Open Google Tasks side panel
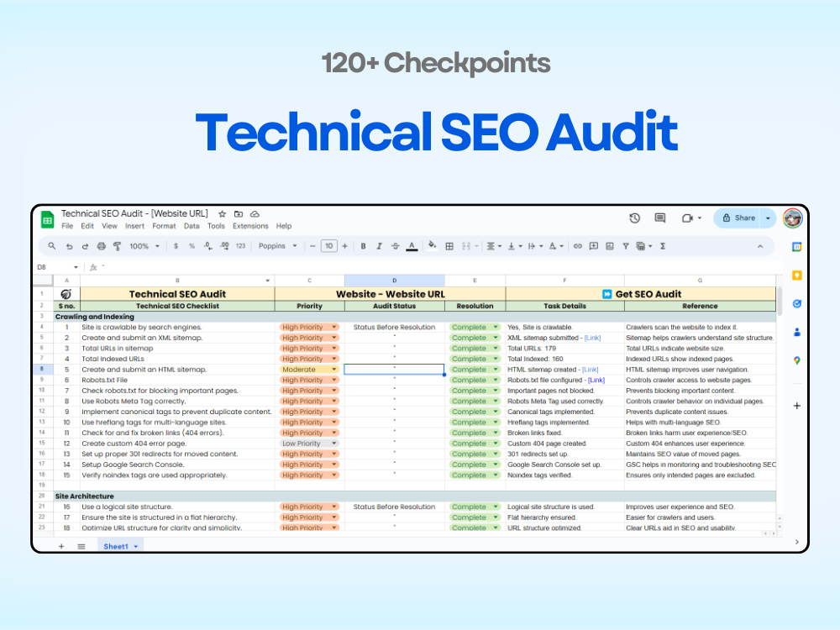 click(x=796, y=304)
